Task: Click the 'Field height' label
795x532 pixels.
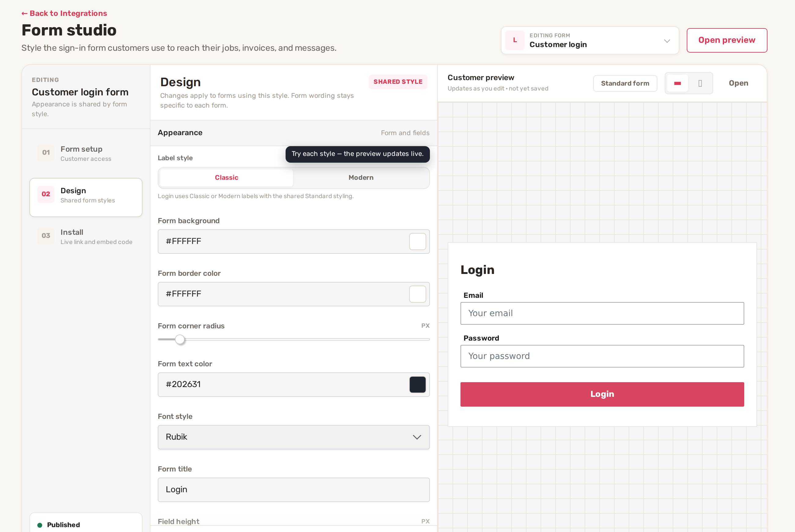Action: point(179,522)
